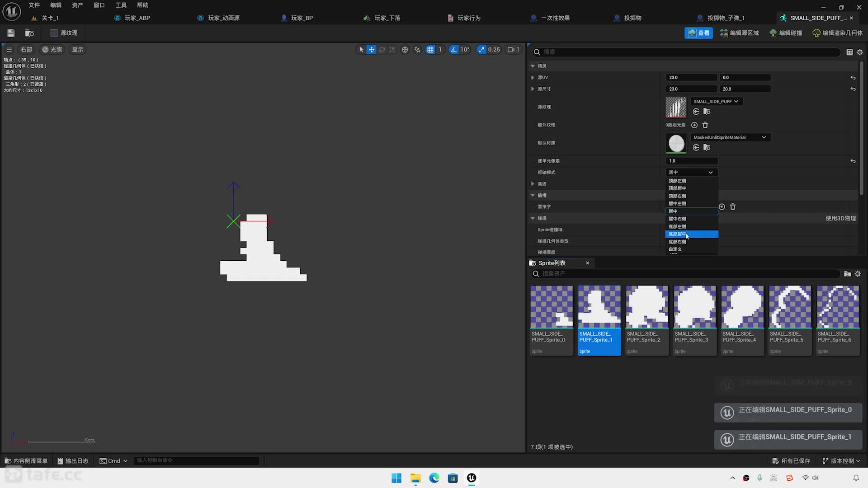Click the save asset icon

coord(11,33)
